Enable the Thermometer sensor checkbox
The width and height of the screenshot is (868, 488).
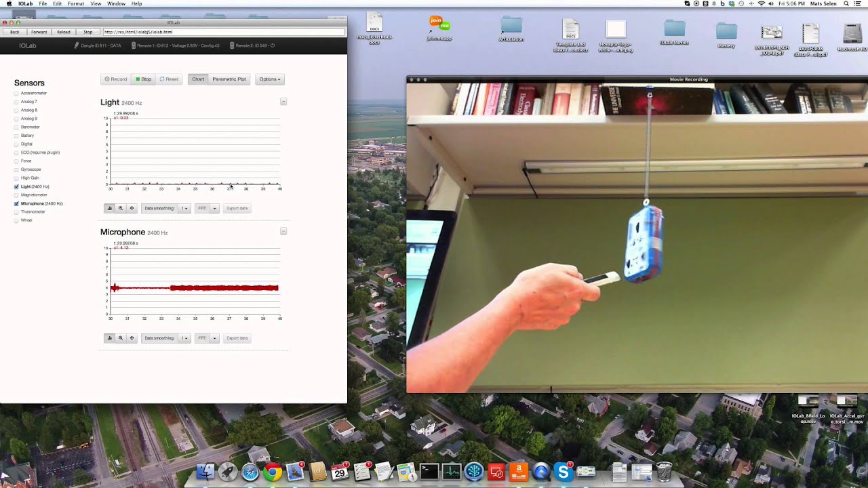coord(16,211)
